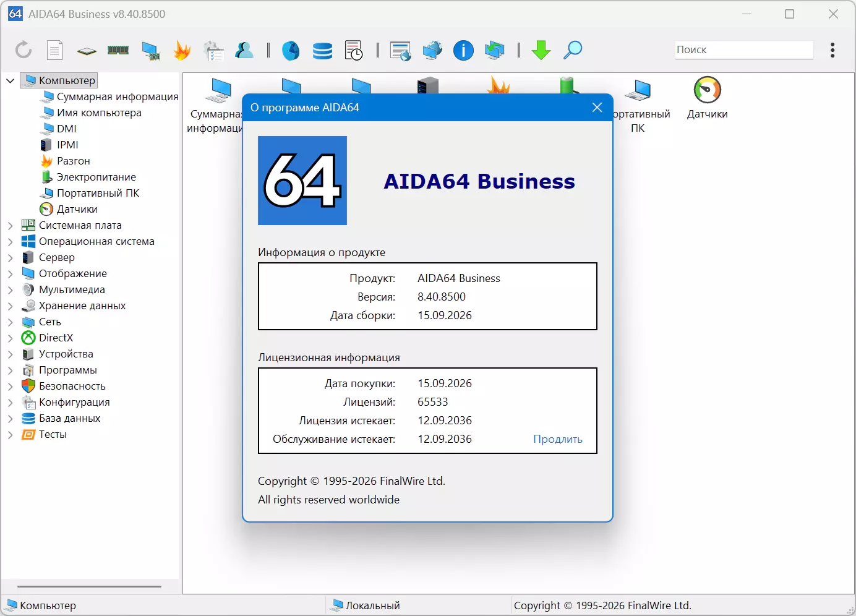Click the document with clock toolbar icon
Screen dimensions: 856x616
tap(354, 50)
